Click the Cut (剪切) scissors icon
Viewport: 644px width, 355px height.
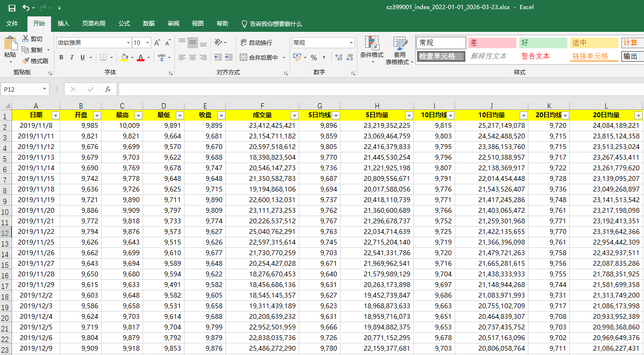[x=26, y=39]
